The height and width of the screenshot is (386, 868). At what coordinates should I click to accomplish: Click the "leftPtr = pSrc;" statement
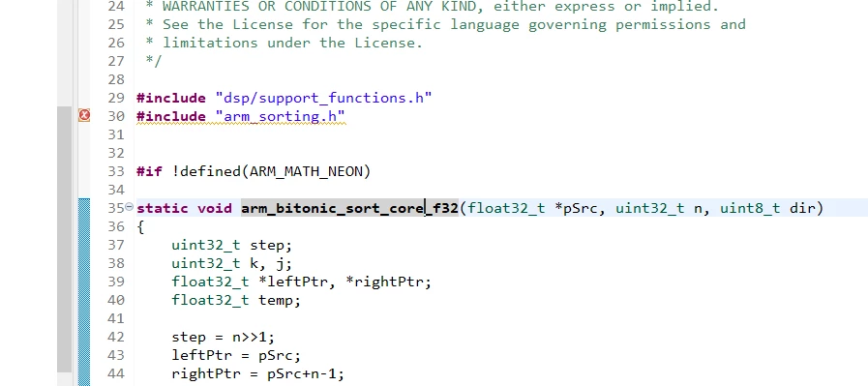(236, 355)
